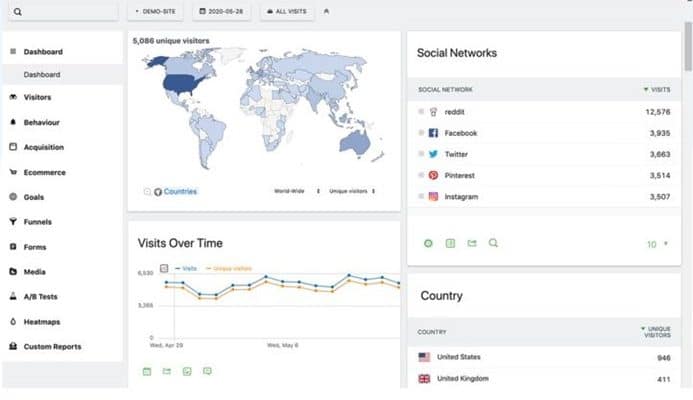
Task: Open the row limit dropdown showing 10
Action: (x=657, y=243)
